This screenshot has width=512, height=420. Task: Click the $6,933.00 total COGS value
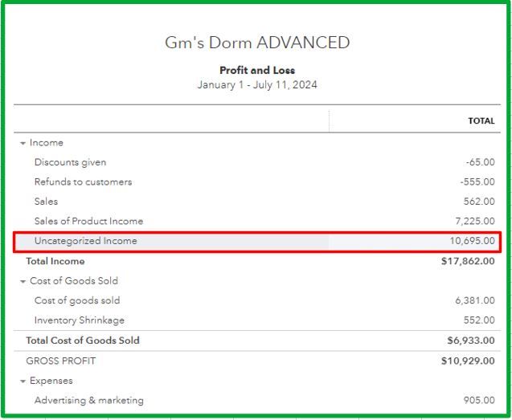(471, 340)
